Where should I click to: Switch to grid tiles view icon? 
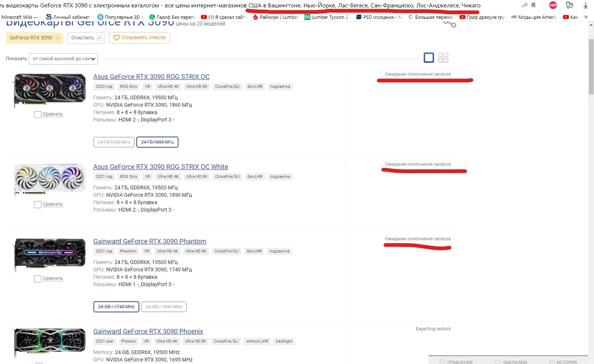click(443, 58)
